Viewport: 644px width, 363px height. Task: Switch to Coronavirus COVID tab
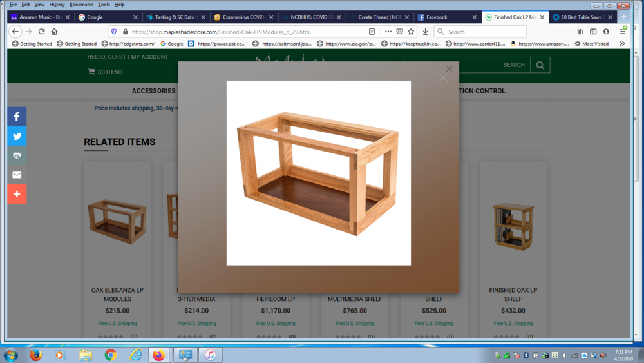click(x=243, y=17)
